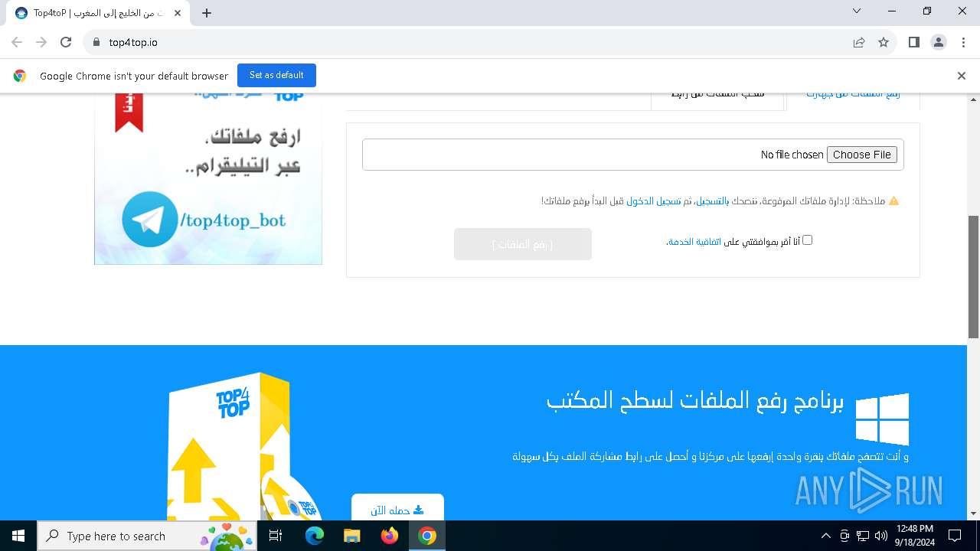Click the warning icon beside the note
980x551 pixels.
[x=893, y=201]
